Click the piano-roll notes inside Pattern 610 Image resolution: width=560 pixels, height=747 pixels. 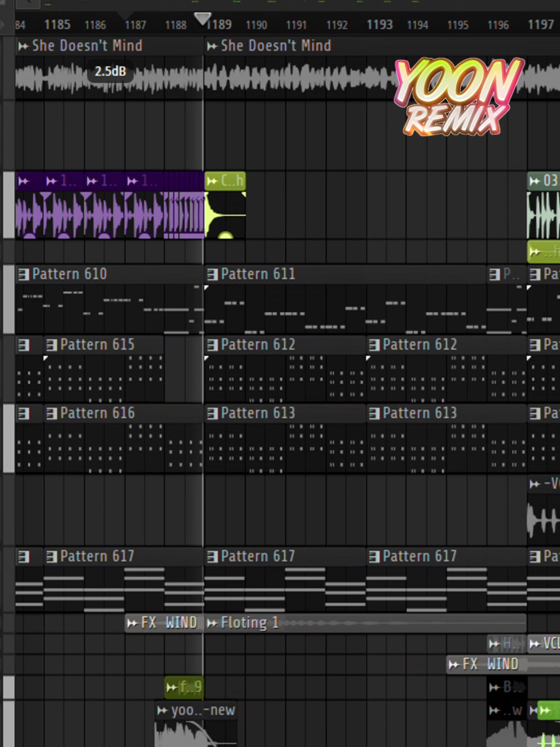click(x=109, y=309)
